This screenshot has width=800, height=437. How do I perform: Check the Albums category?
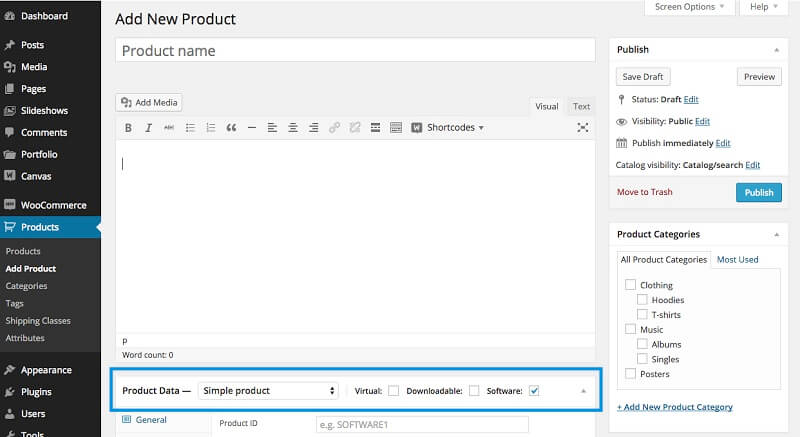pos(642,344)
